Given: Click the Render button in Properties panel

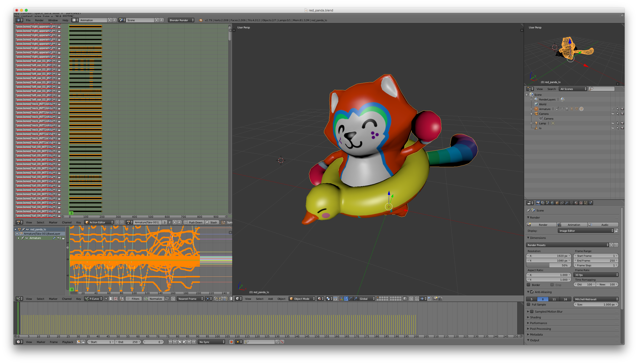Looking at the screenshot, I should coord(542,225).
